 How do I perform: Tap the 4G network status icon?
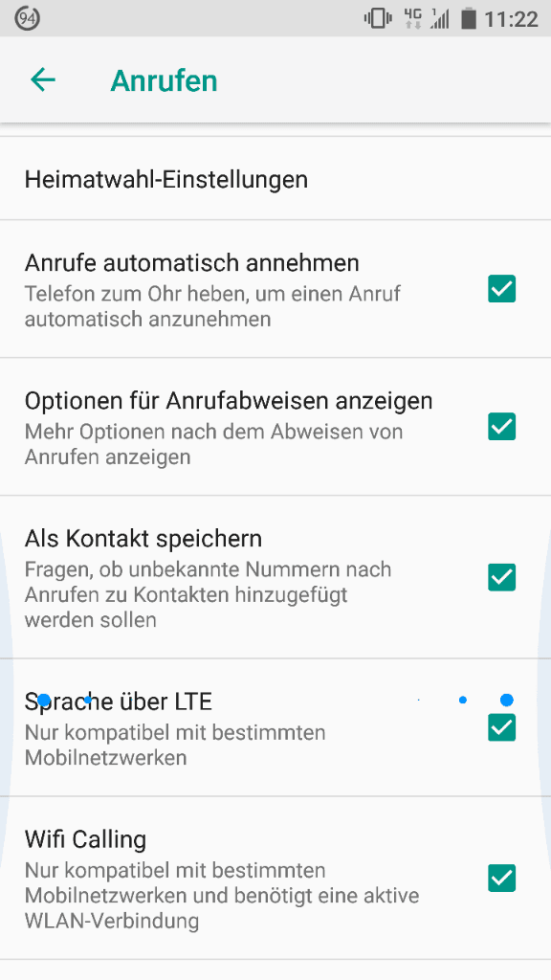tap(413, 19)
